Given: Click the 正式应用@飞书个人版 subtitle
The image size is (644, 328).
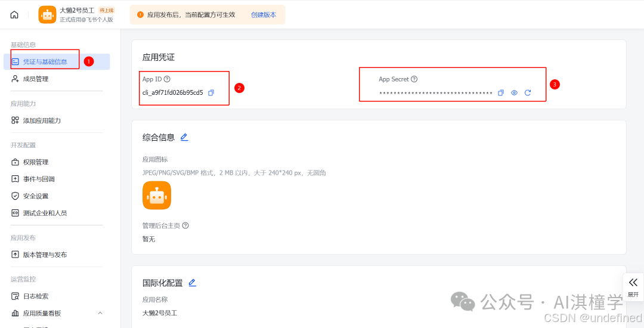Looking at the screenshot, I should tap(86, 19).
